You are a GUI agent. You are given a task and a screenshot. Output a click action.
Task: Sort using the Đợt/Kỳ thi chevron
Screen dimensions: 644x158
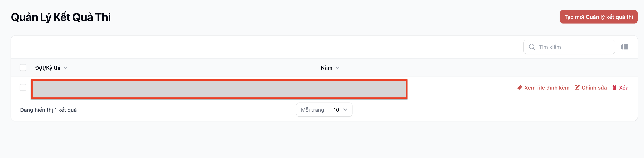pos(66,68)
